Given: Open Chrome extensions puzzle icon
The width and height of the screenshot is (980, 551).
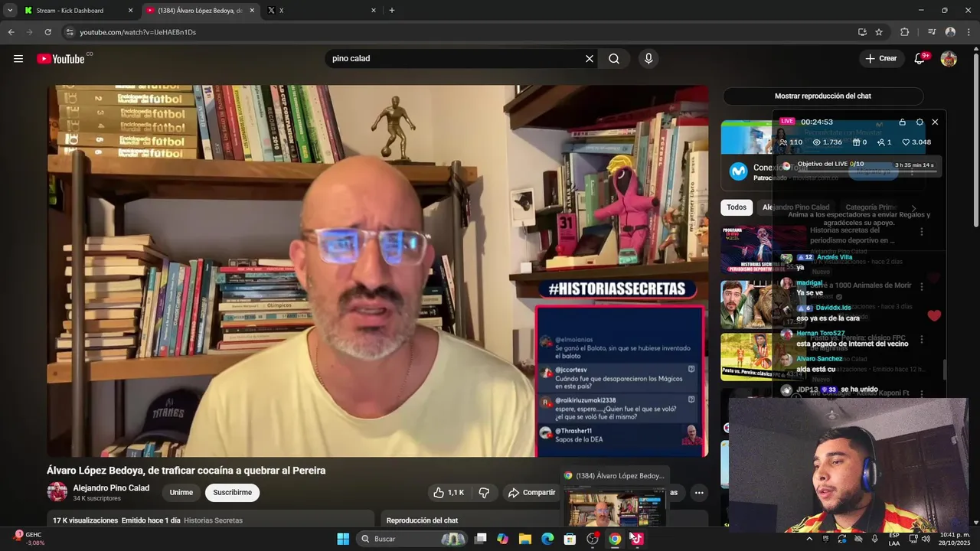Looking at the screenshot, I should click(x=904, y=32).
